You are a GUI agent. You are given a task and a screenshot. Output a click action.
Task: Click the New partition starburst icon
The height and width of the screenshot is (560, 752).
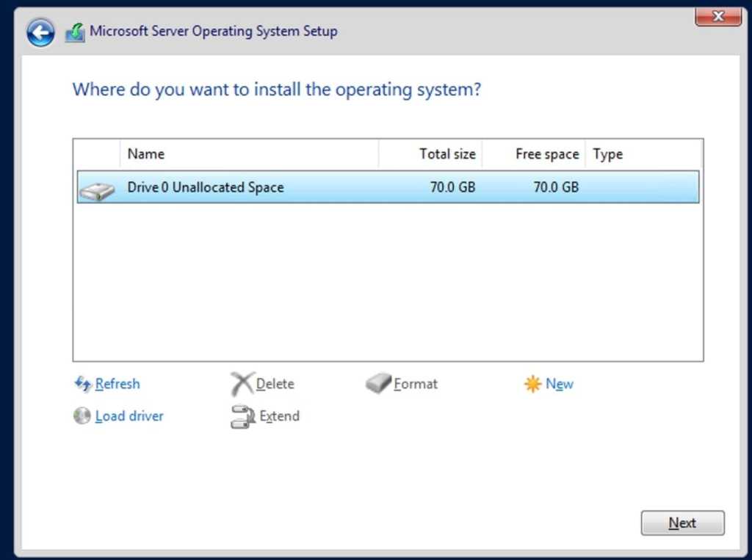[532, 383]
